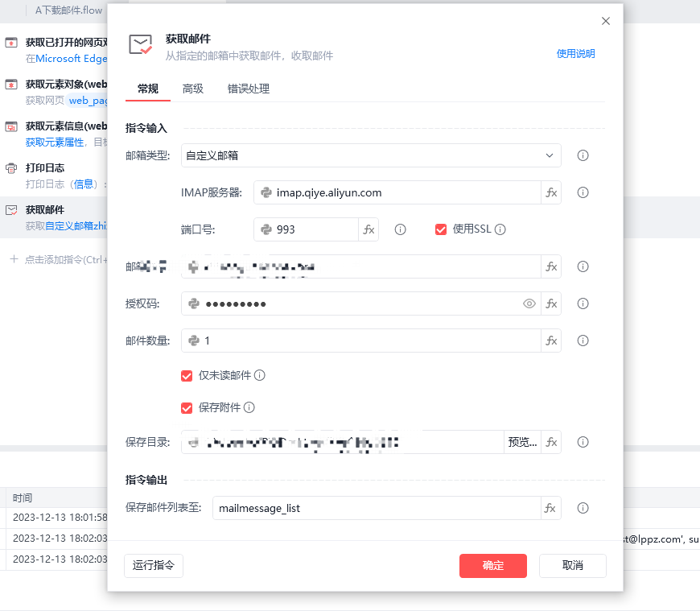Click the 预览... browse button for 保存目录
700x611 pixels.
coord(521,442)
